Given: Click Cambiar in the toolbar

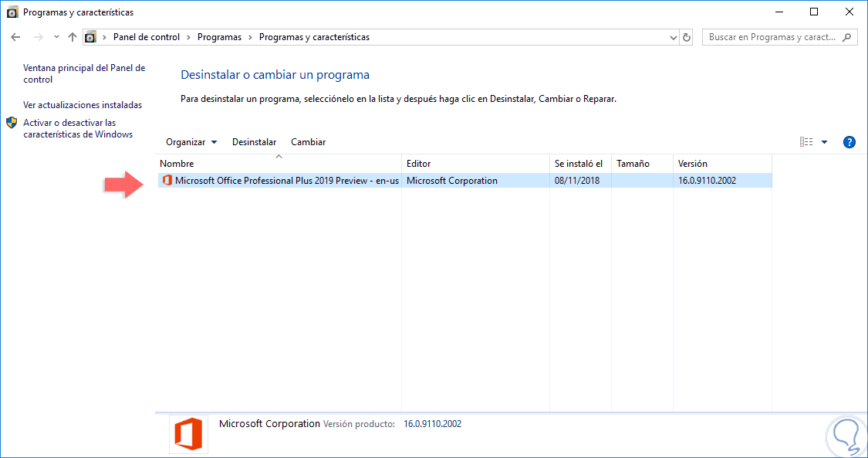Looking at the screenshot, I should tap(309, 142).
